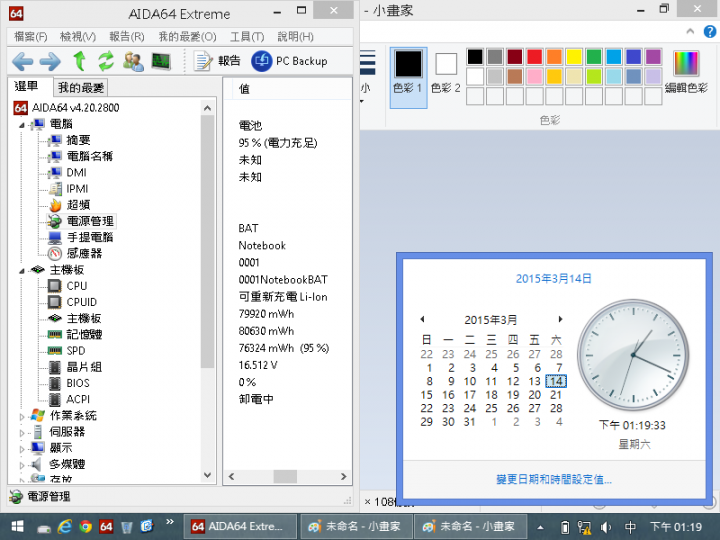
Task: Collapse the 主機板 parent tree node
Action: click(x=22, y=270)
